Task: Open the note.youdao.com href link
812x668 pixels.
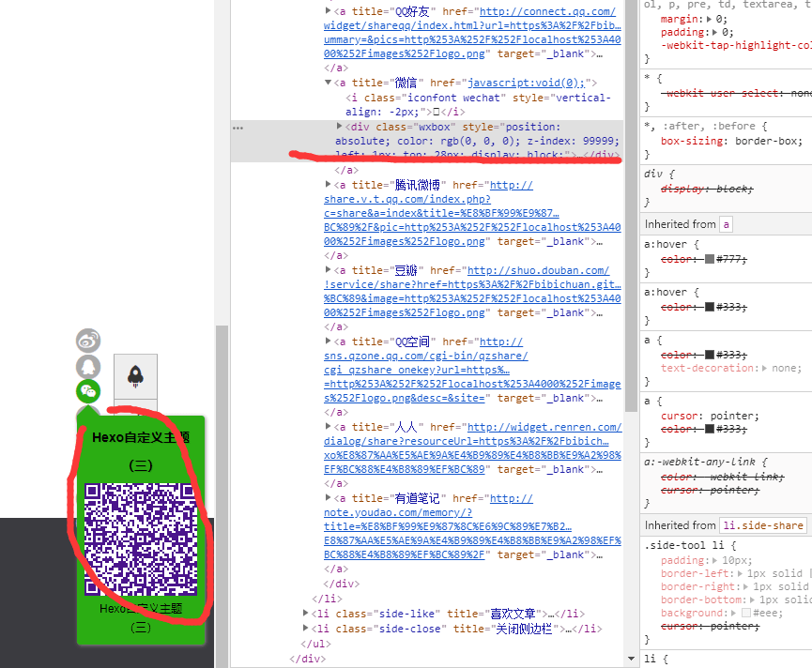Action: pyautogui.click(x=512, y=499)
